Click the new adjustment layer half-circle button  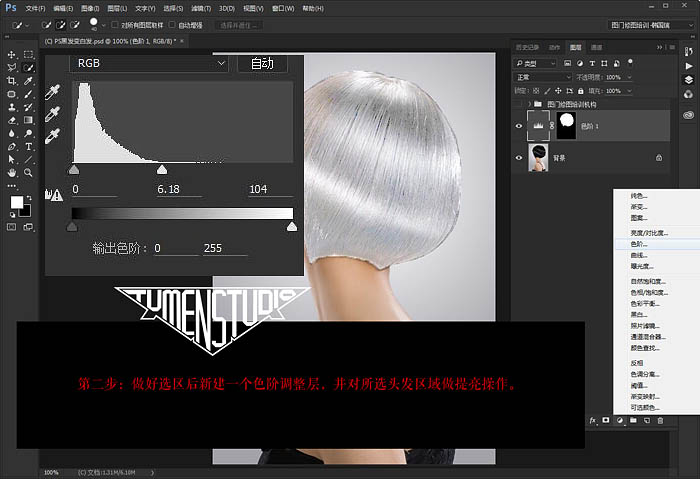click(x=620, y=421)
